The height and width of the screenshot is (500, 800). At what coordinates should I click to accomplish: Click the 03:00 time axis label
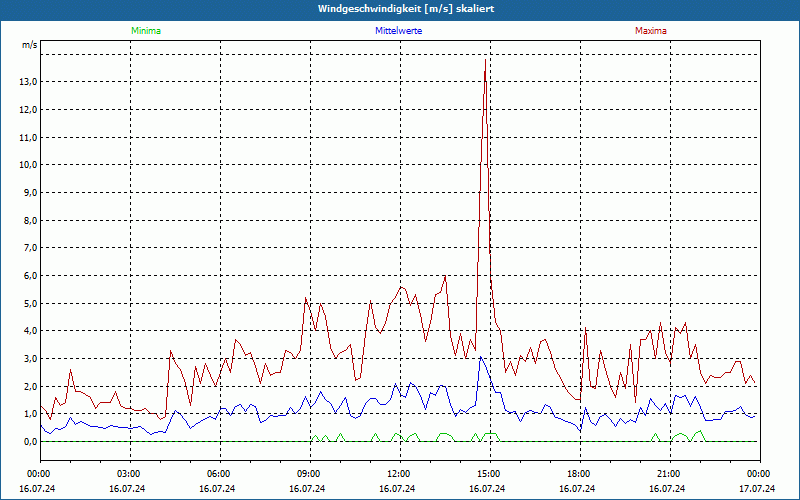coord(131,474)
